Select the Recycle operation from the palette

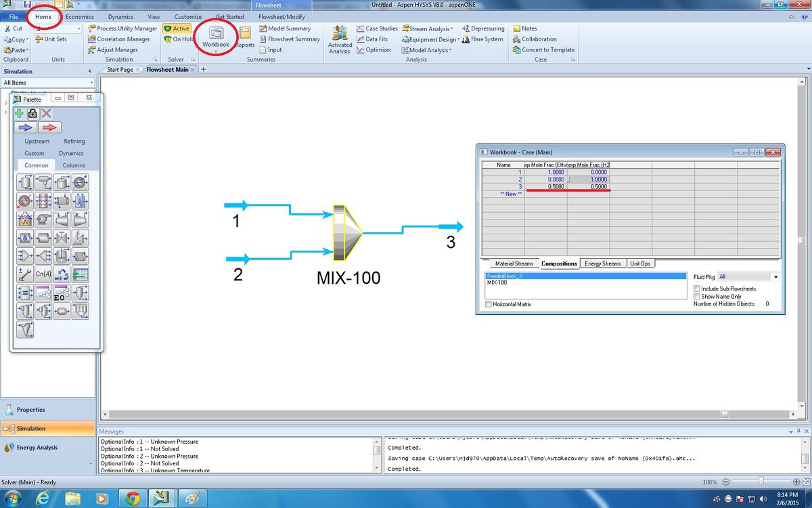[x=62, y=274]
